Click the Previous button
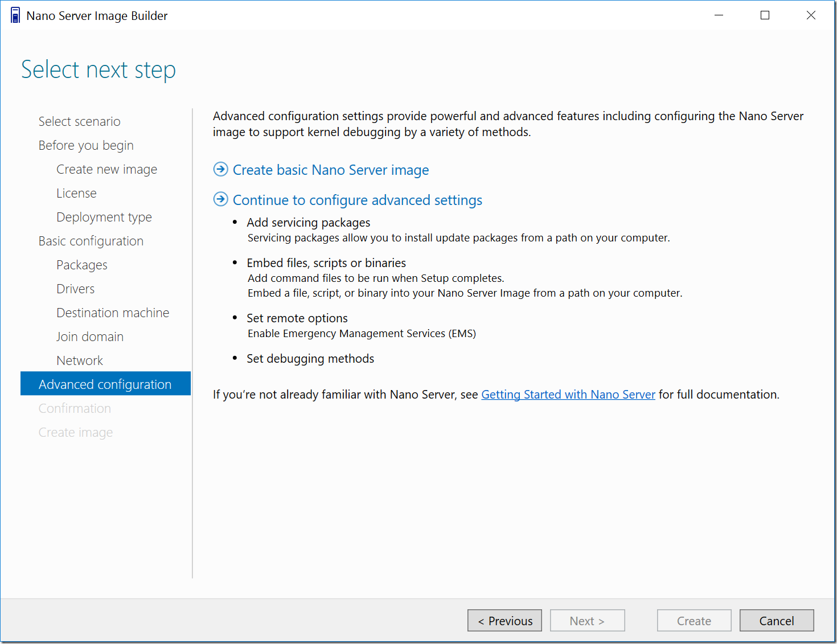This screenshot has height=644, width=837. pyautogui.click(x=504, y=621)
